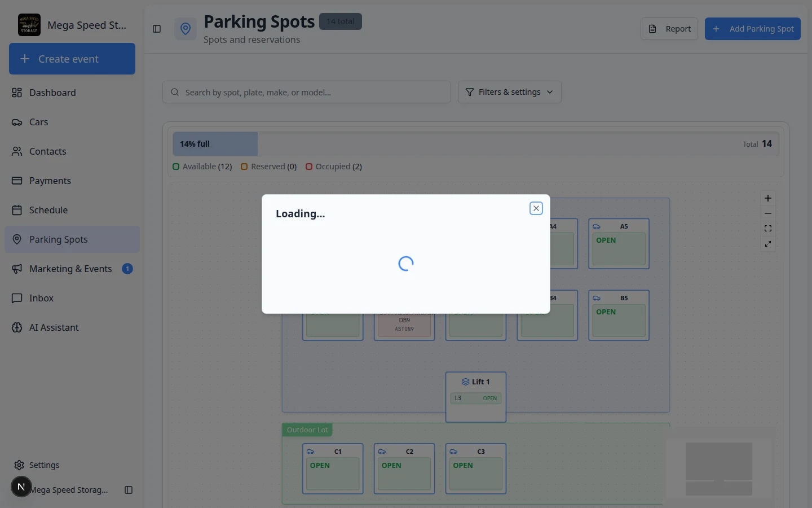Expand map to fullscreen icon
This screenshot has height=508, width=812.
coord(768,244)
